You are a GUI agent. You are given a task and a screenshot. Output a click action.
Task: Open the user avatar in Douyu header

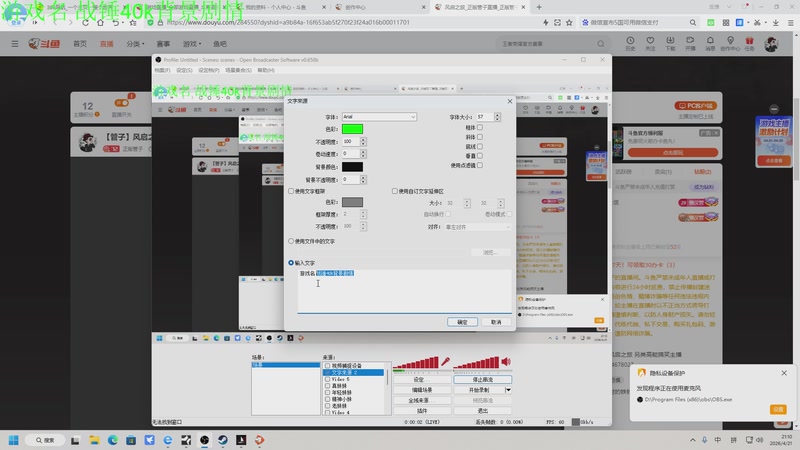tap(771, 44)
